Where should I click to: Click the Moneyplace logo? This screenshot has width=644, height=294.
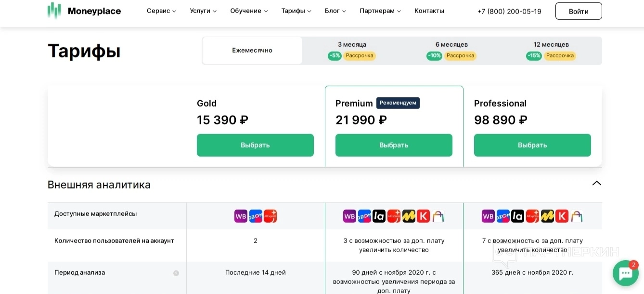tap(84, 11)
